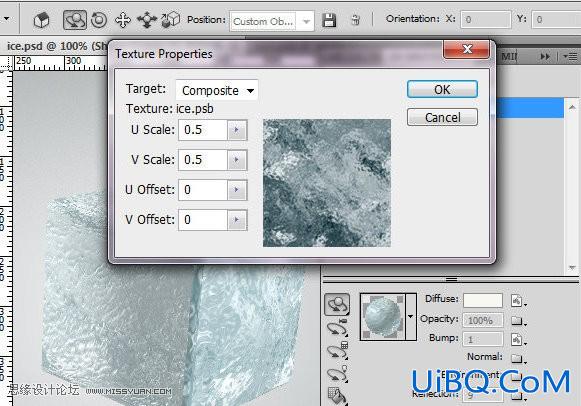Click the return to initial position icon
The width and height of the screenshot is (581, 406).
tap(42, 20)
